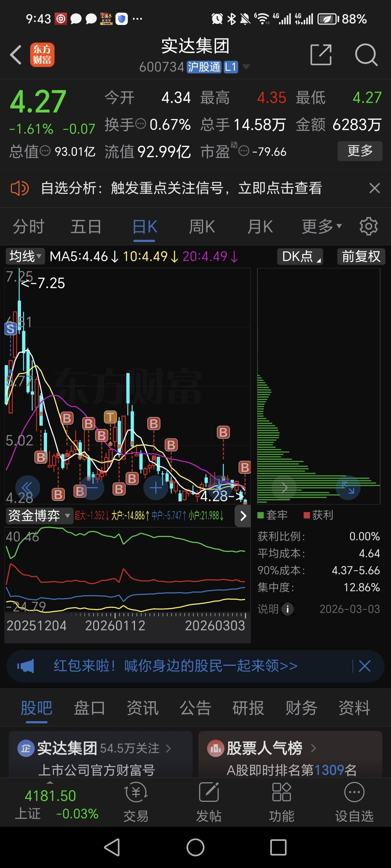Tap the speaker icon beside 自选分析
This screenshot has height=868, width=391.
click(20, 188)
